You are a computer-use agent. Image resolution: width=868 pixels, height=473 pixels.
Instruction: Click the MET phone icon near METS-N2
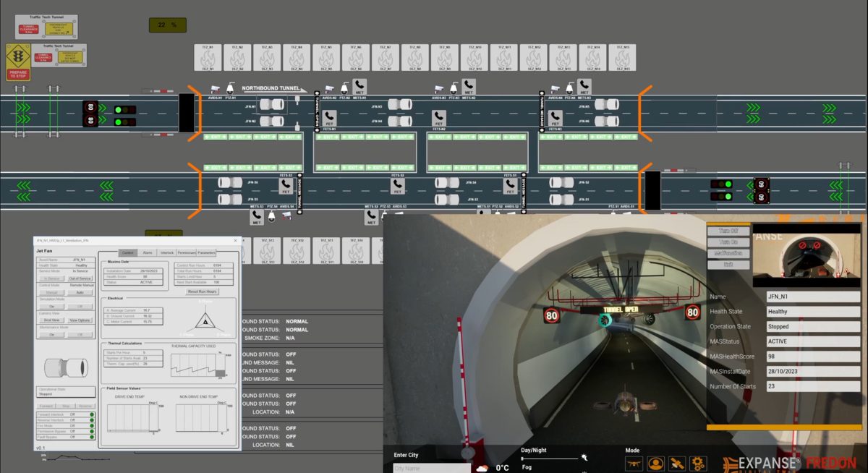[x=469, y=88]
